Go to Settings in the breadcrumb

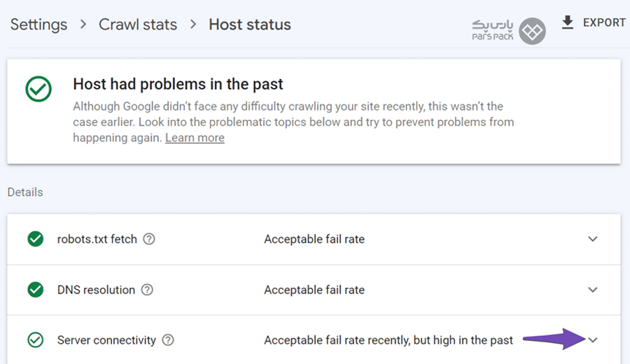pyautogui.click(x=38, y=24)
